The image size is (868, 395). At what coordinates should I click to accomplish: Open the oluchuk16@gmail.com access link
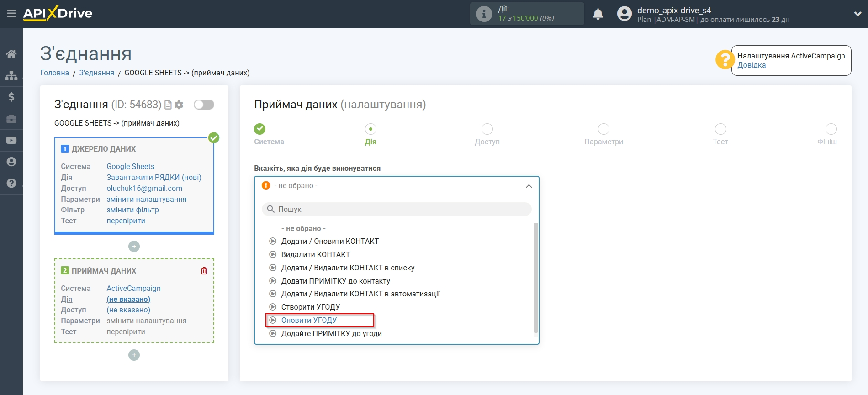144,188
